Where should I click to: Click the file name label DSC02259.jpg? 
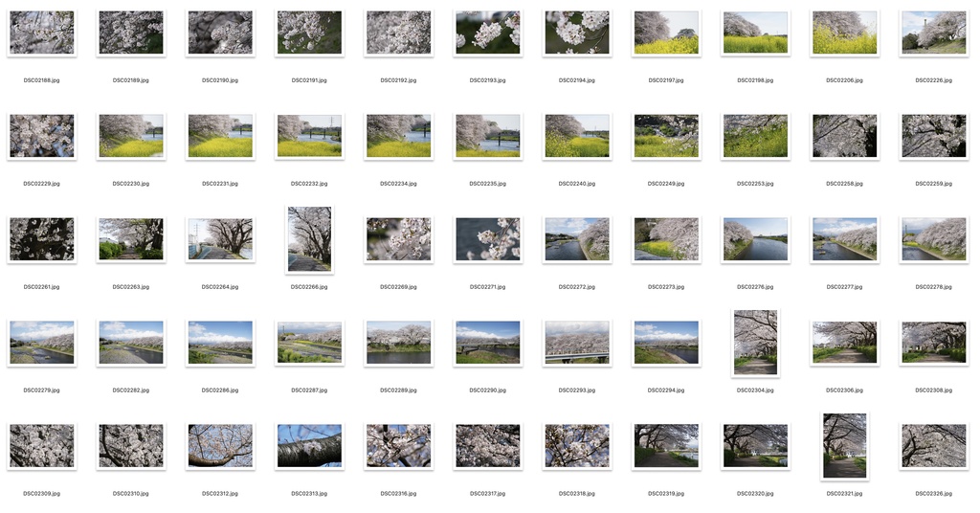coord(934,184)
